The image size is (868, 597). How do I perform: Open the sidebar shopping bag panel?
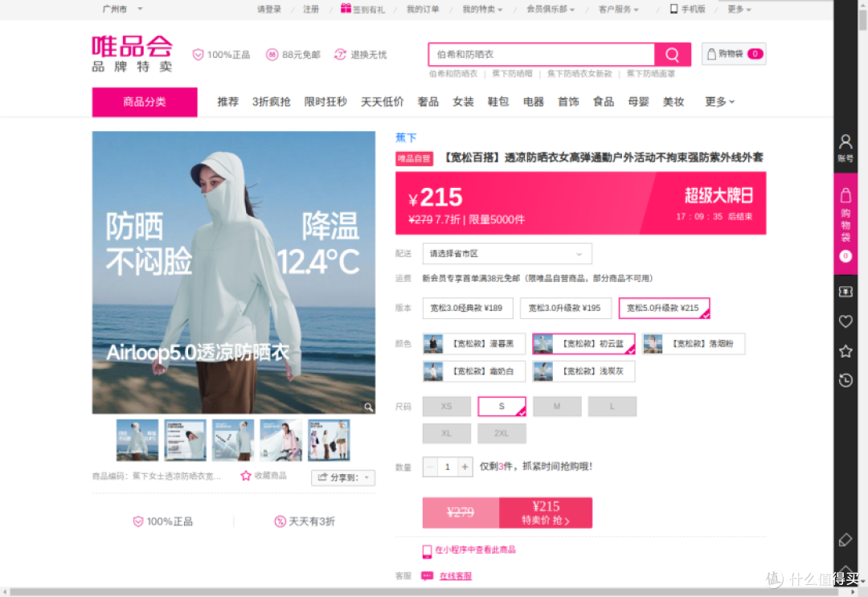tap(845, 223)
